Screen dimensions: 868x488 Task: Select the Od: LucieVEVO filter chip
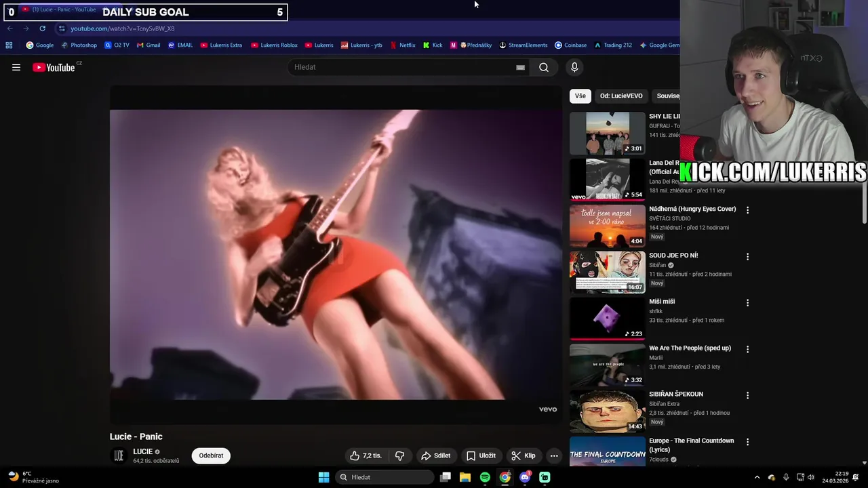tap(621, 96)
